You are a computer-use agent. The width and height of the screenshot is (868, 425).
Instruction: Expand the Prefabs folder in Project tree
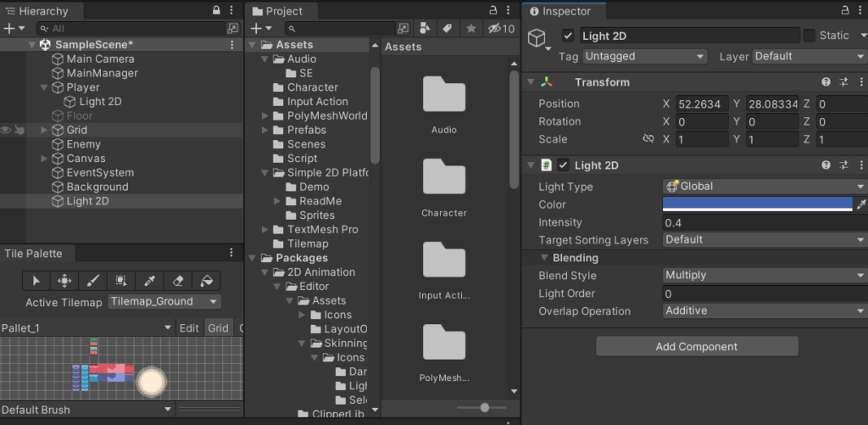pos(266,131)
